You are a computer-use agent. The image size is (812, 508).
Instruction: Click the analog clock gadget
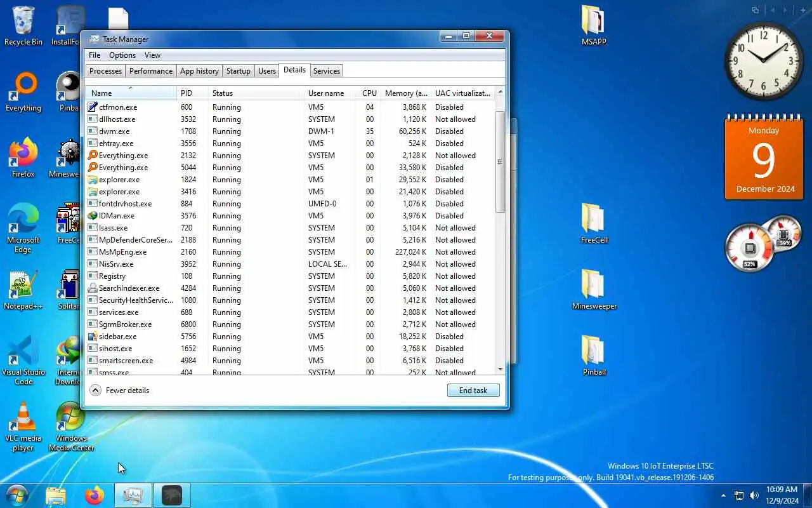(x=764, y=62)
